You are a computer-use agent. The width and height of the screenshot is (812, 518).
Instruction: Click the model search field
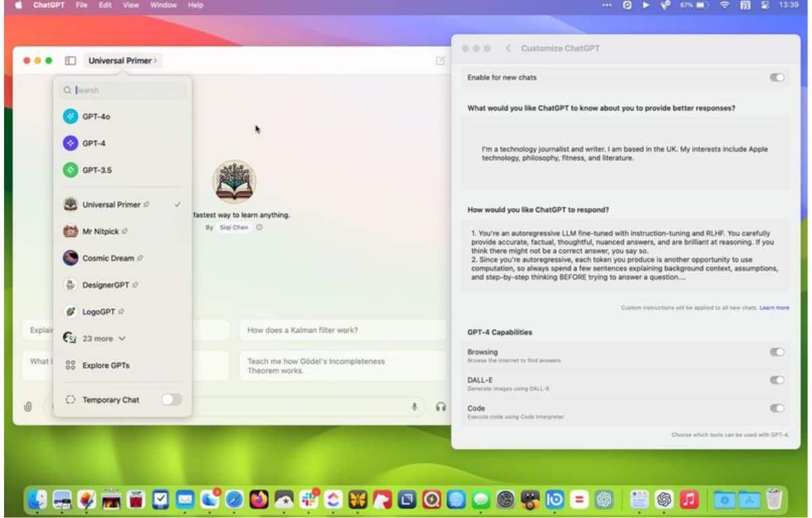[x=122, y=90]
